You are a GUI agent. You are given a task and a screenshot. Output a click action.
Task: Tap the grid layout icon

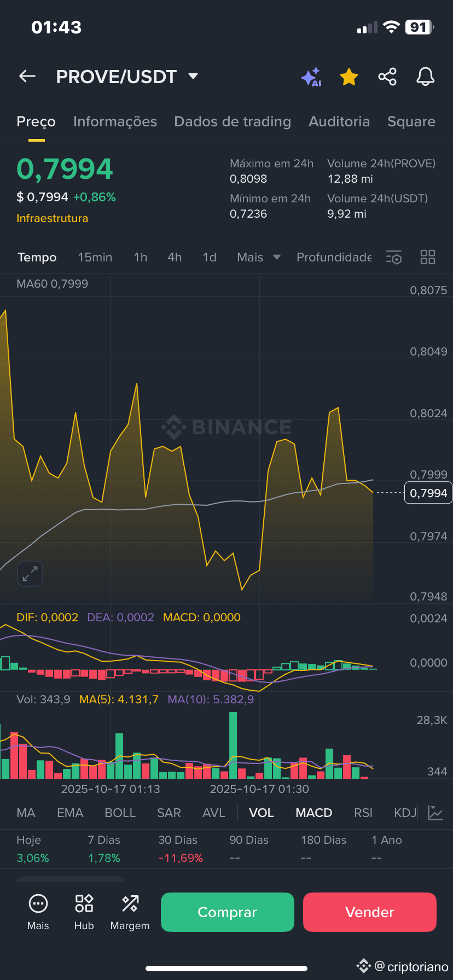click(428, 257)
